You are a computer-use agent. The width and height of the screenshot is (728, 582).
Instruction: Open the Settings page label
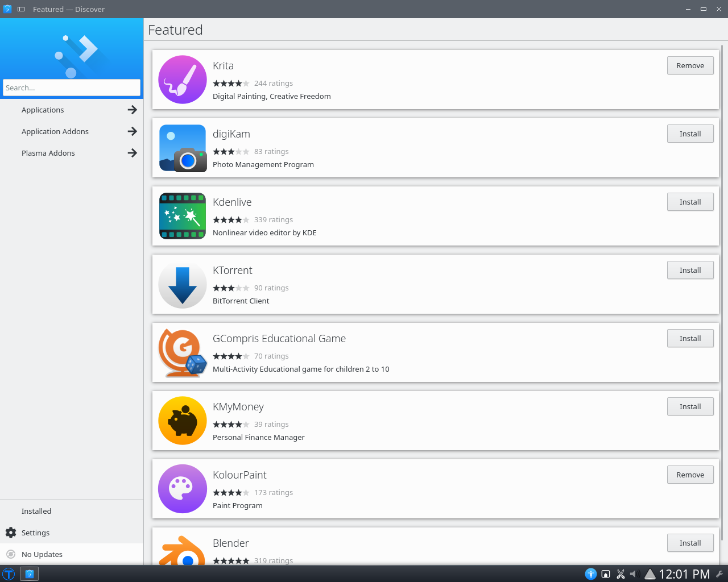pyautogui.click(x=35, y=533)
